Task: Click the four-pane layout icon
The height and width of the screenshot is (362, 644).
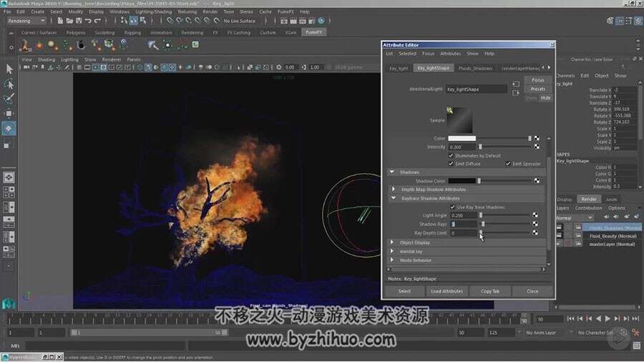Action: coord(9,192)
